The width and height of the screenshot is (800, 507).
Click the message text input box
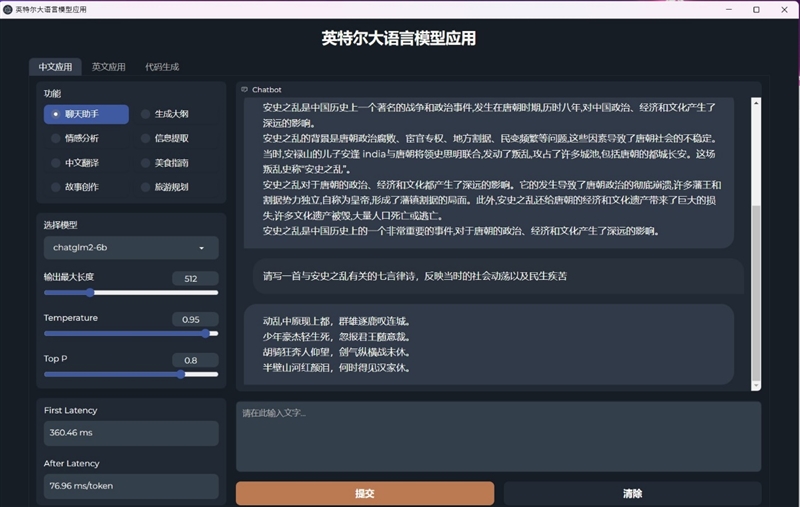click(x=498, y=436)
